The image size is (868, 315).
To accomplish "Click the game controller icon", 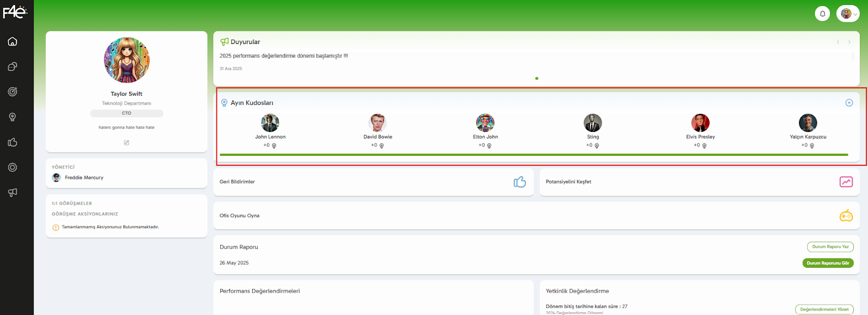I will coord(846,216).
